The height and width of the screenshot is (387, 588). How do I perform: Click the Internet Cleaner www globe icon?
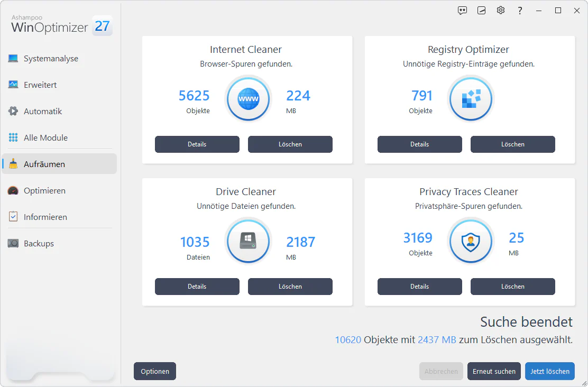point(248,99)
